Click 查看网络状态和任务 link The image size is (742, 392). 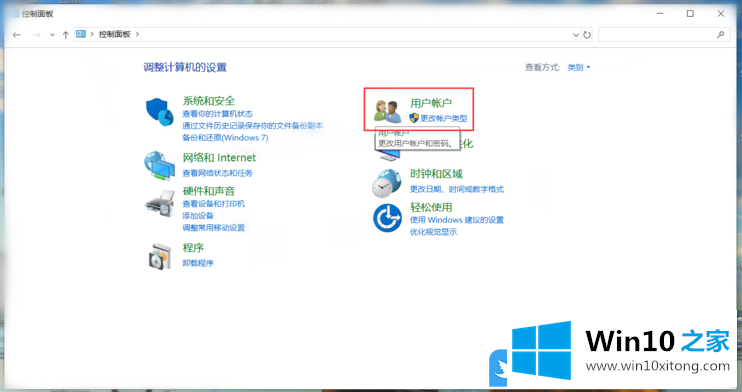218,173
